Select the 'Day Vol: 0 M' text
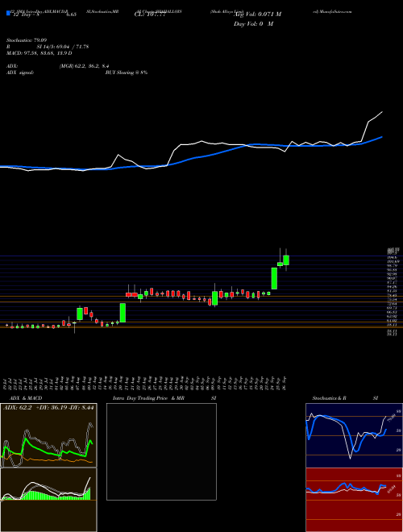Screen dimensions: 403x532 (x=253, y=23)
